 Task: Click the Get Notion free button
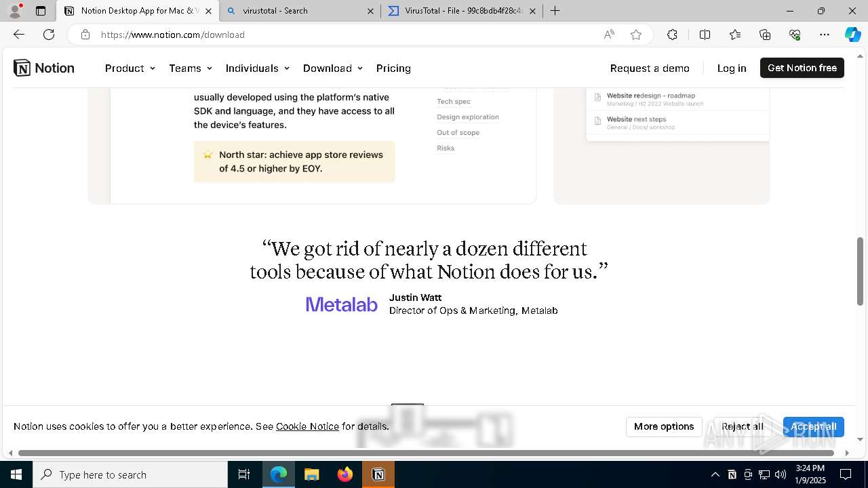[x=802, y=68]
